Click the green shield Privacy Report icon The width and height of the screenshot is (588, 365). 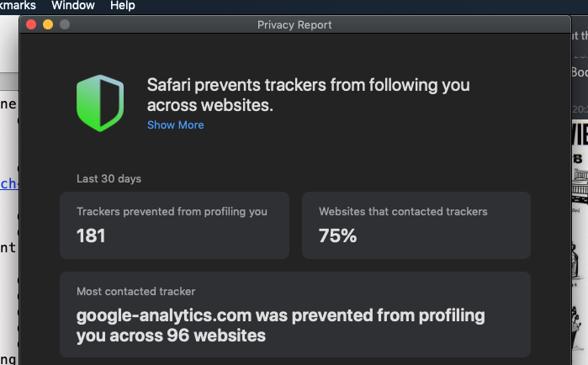100,103
